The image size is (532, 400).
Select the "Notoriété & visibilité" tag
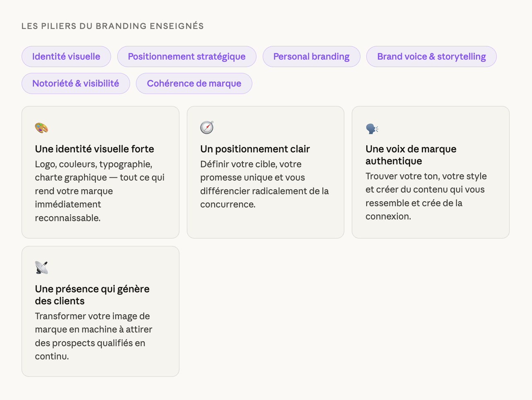pos(76,84)
